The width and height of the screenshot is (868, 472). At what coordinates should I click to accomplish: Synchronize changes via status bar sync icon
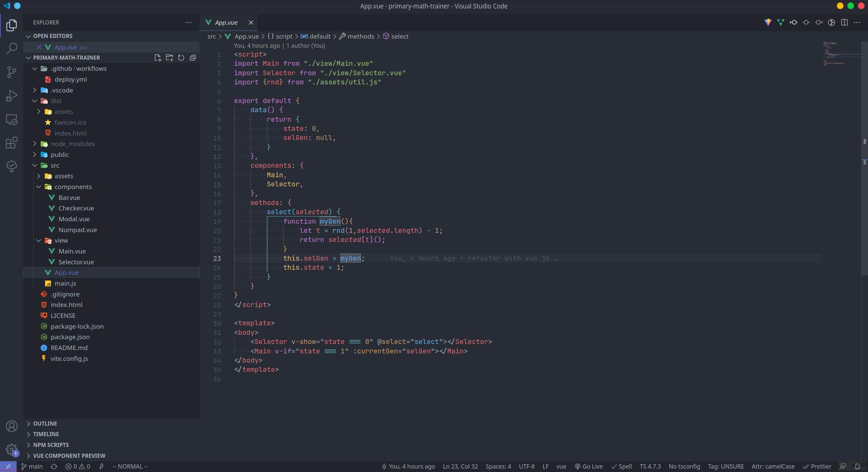pos(54,467)
